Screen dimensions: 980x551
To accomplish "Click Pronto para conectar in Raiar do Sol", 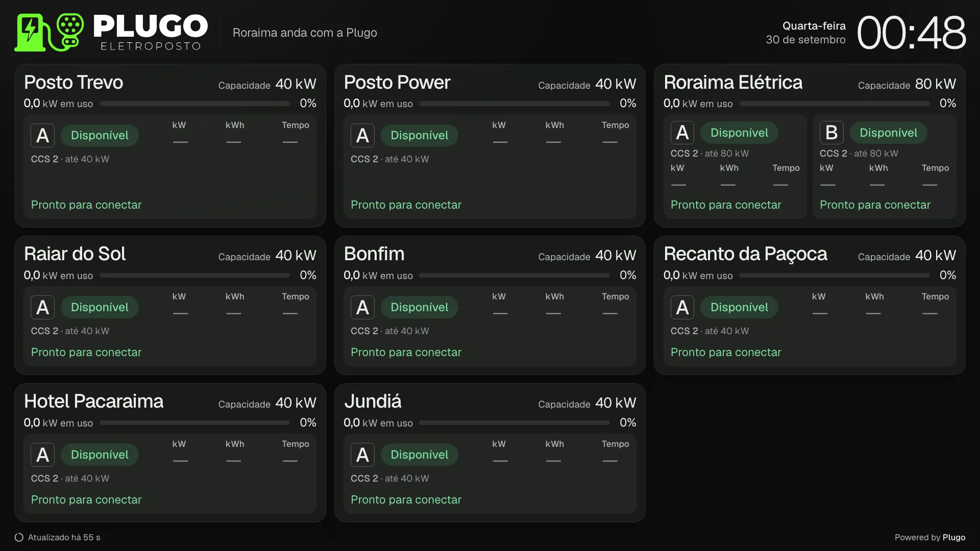I will click(86, 352).
